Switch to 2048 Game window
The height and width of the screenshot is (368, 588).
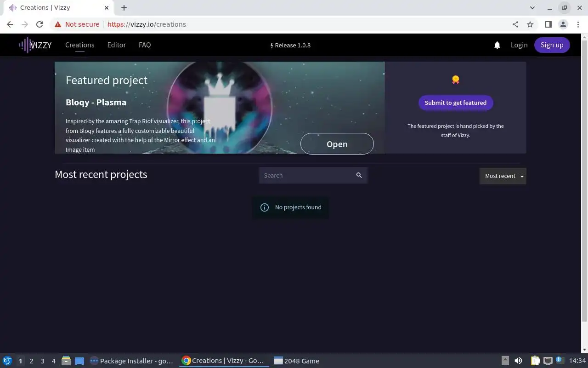(x=296, y=361)
